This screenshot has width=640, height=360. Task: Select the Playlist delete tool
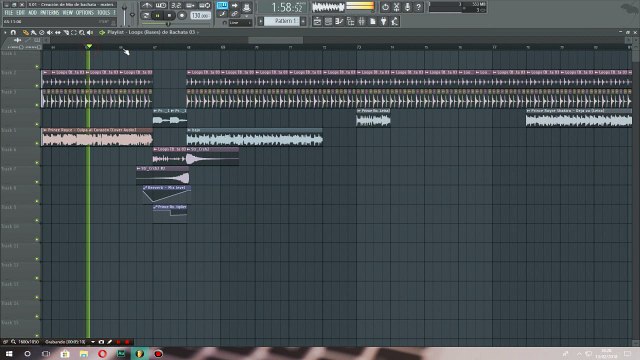pyautogui.click(x=42, y=32)
